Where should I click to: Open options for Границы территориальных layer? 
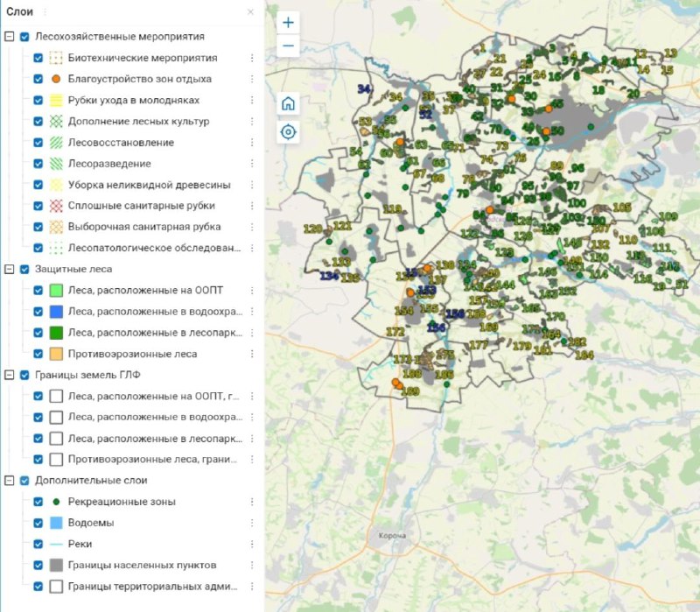click(x=252, y=587)
